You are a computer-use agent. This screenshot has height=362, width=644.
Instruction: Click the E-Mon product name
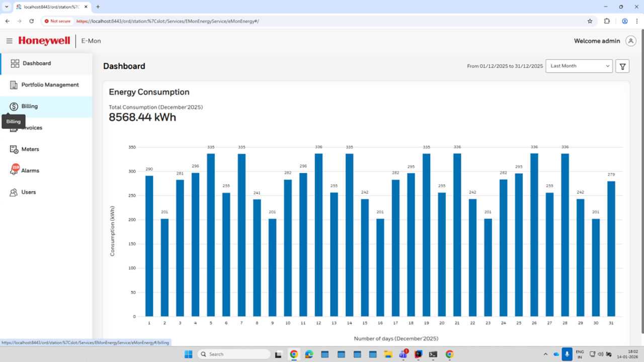(91, 41)
